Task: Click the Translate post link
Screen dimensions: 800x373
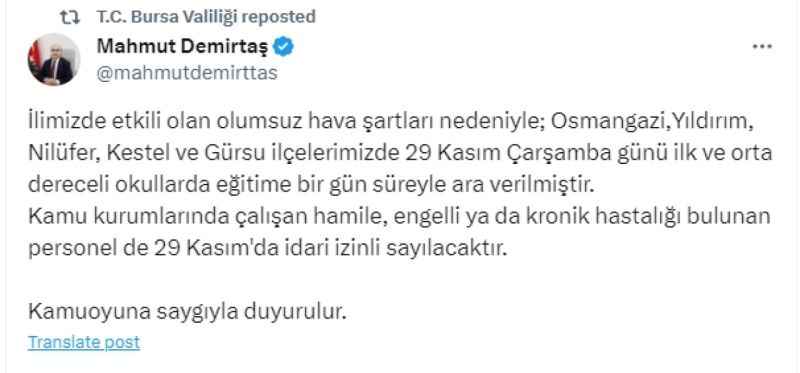Action: pos(84,342)
